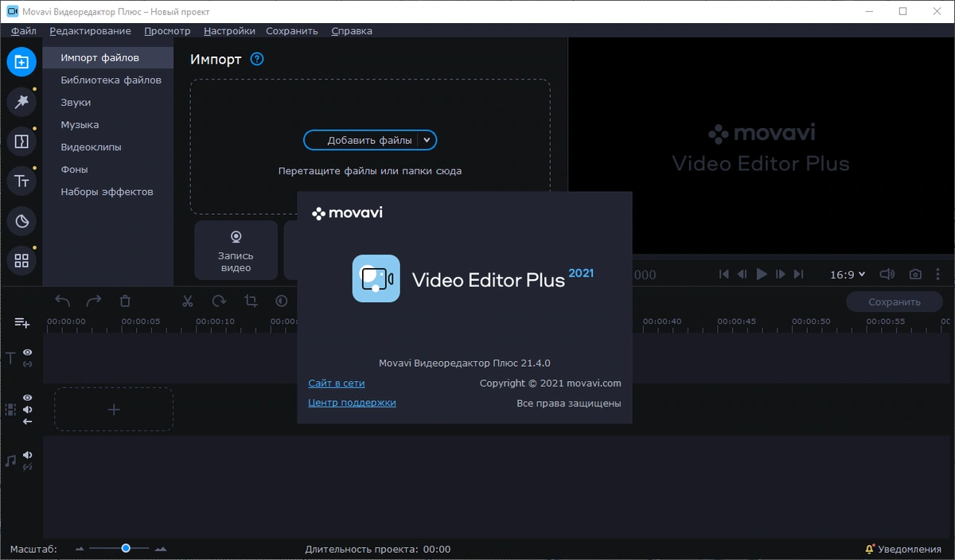
Task: Click the Import help question mark icon
Action: pos(256,59)
